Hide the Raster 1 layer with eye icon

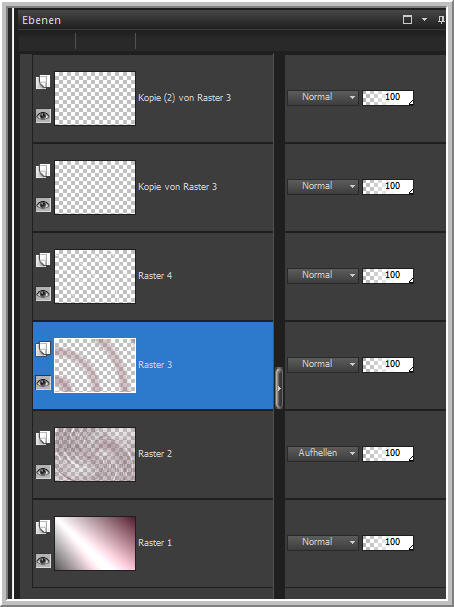(x=43, y=561)
